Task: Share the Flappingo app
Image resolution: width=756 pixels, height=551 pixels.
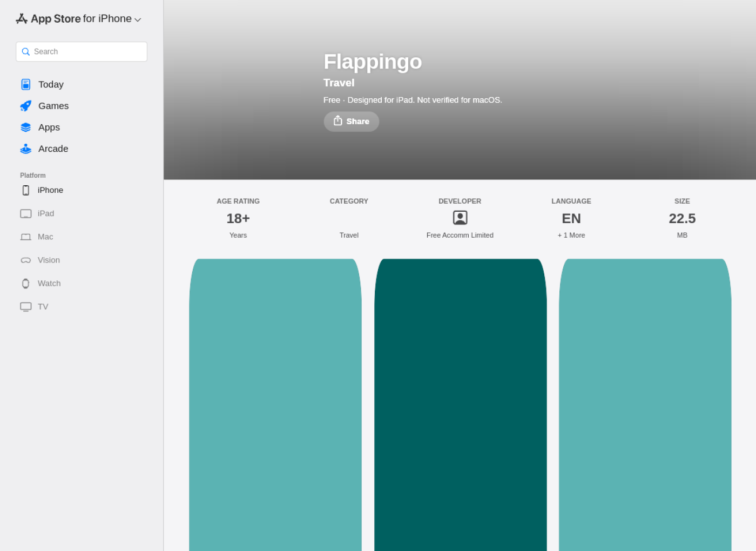Action: [351, 122]
